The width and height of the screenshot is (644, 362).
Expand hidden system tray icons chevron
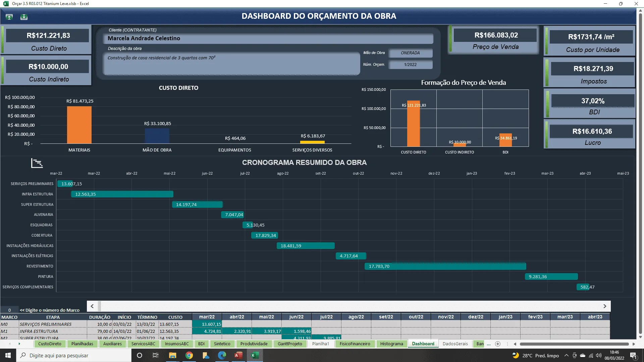pos(567,356)
